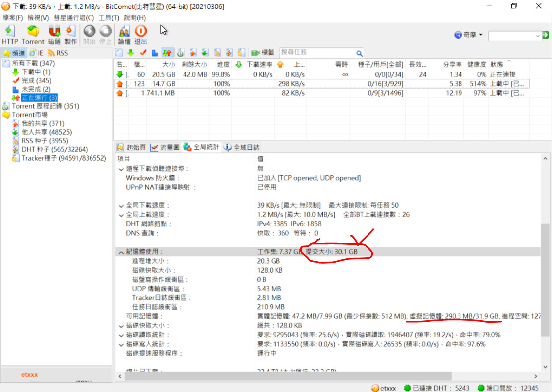Image resolution: width=552 pixels, height=392 pixels.
Task: Collapse the 全局下載速度 row
Action: tap(121, 206)
